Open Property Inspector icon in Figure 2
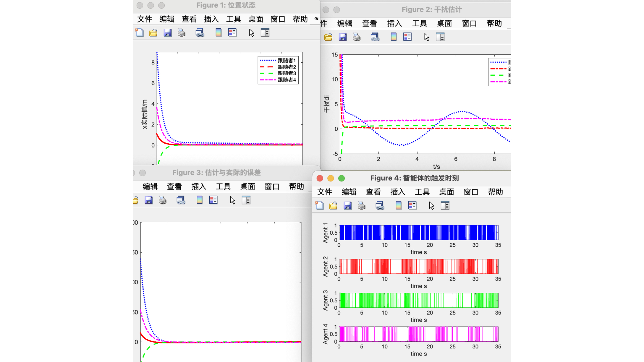Viewport: 644px width, 362px height. tap(440, 37)
